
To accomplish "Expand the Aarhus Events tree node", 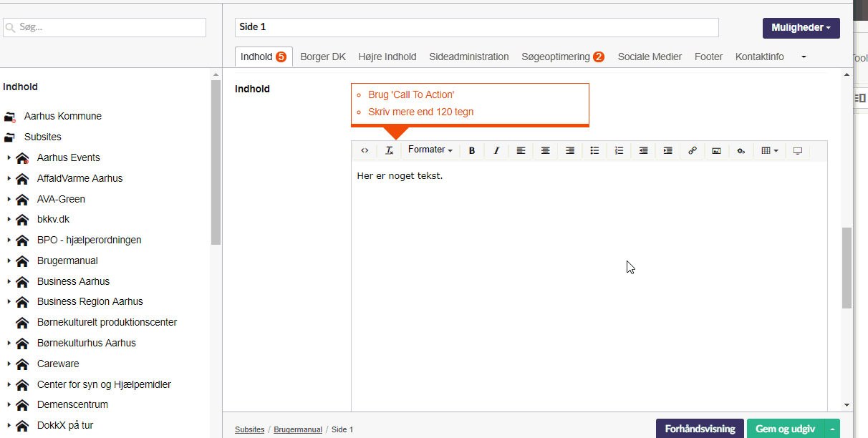I will coord(9,157).
